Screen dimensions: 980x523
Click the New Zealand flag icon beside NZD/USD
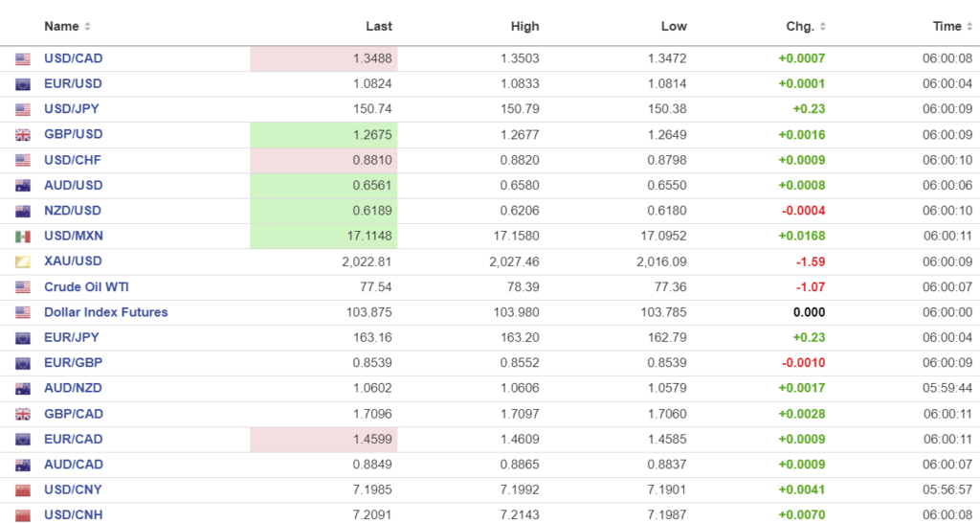click(x=23, y=211)
